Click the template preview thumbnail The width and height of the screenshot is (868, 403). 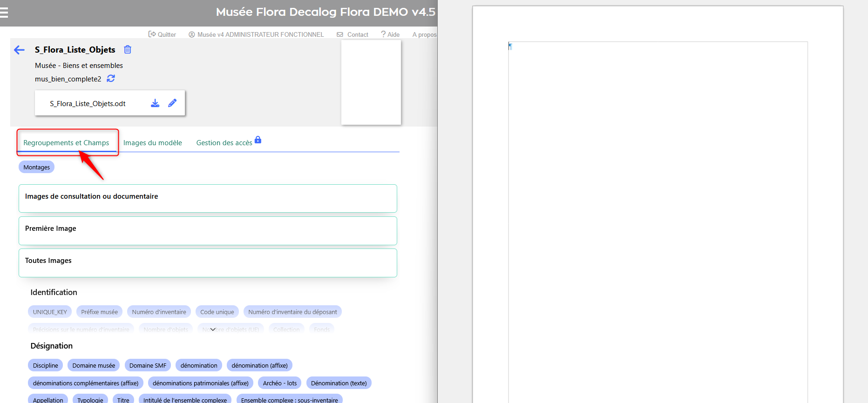pyautogui.click(x=371, y=82)
